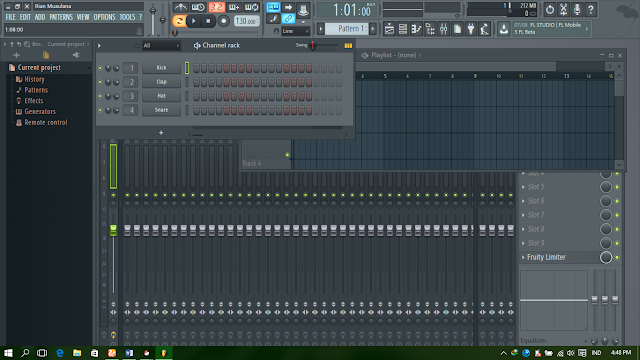Toggle Fruity Limiter enable knob

coord(606,257)
